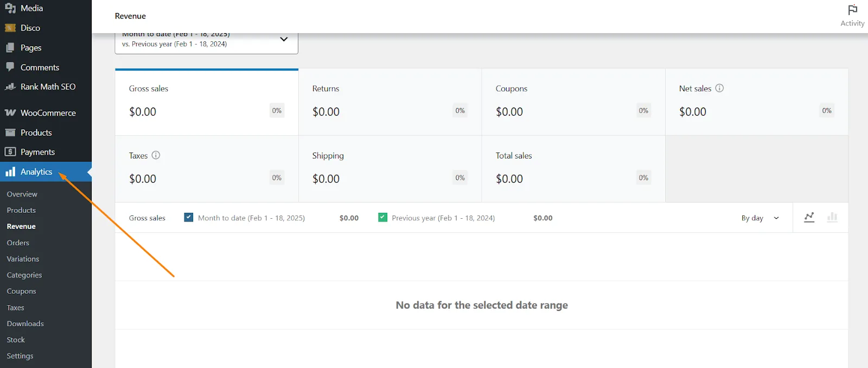Click the Payments dollar icon
The width and height of the screenshot is (868, 368).
[x=10, y=152]
